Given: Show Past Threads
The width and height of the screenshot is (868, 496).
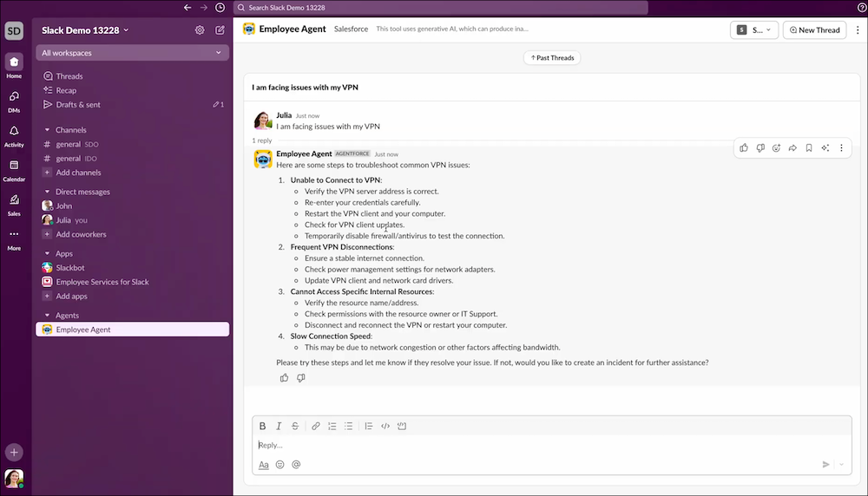Looking at the screenshot, I should [552, 58].
